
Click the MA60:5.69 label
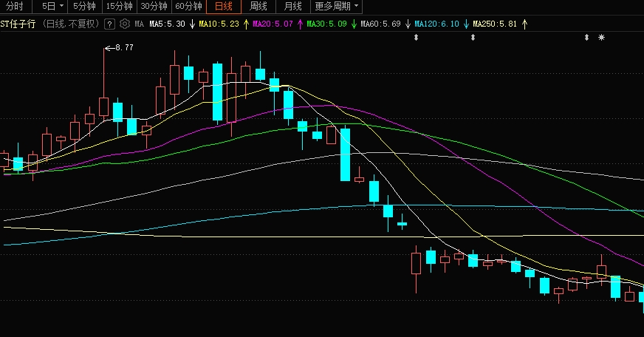click(380, 24)
